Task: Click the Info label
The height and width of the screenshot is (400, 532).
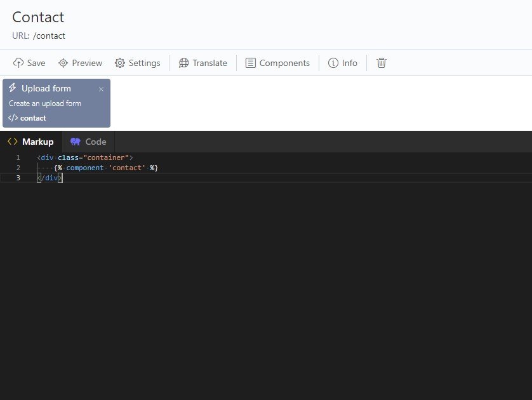Action: 350,63
